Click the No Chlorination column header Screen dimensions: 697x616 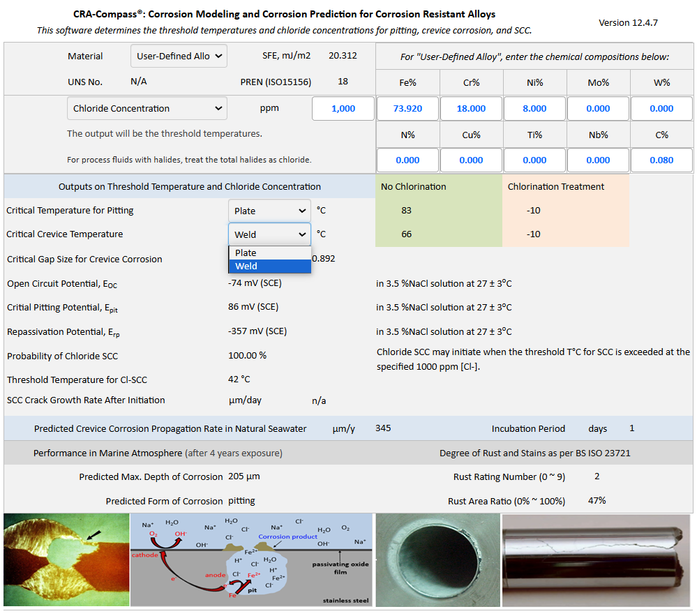(414, 187)
